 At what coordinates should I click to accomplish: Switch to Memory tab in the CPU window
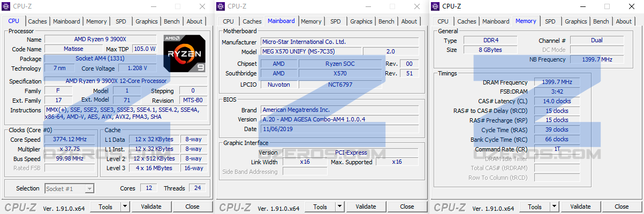96,21
